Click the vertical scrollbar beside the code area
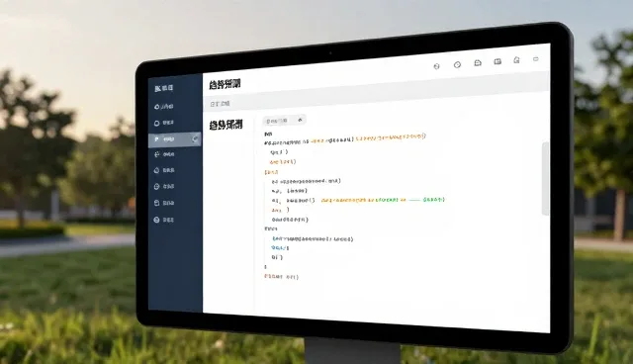This screenshot has width=633, height=364. [x=545, y=178]
